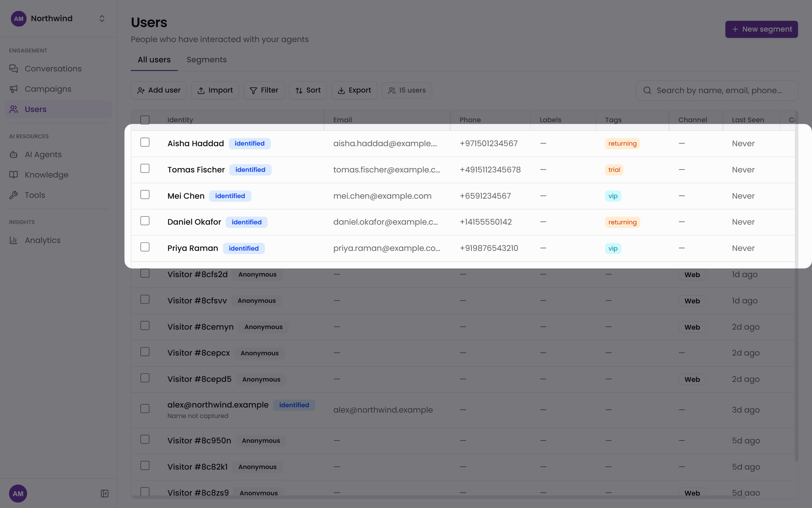This screenshot has width=812, height=508.
Task: Toggle the select-all checkbox in table header
Action: coord(145,120)
